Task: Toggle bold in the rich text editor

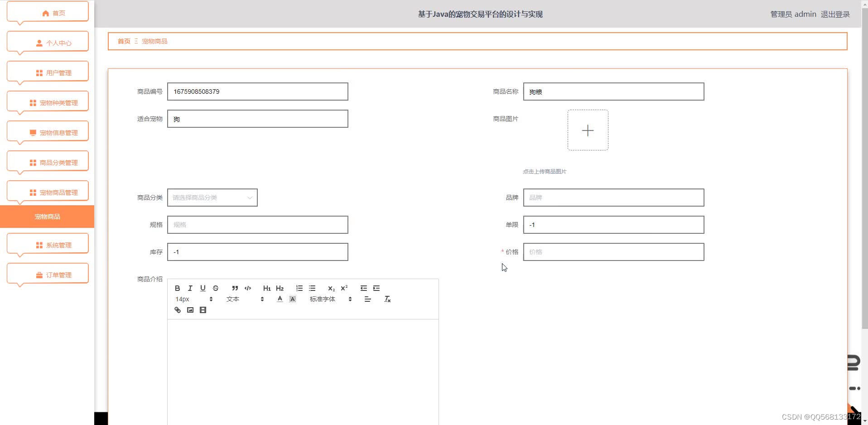Action: [x=178, y=288]
